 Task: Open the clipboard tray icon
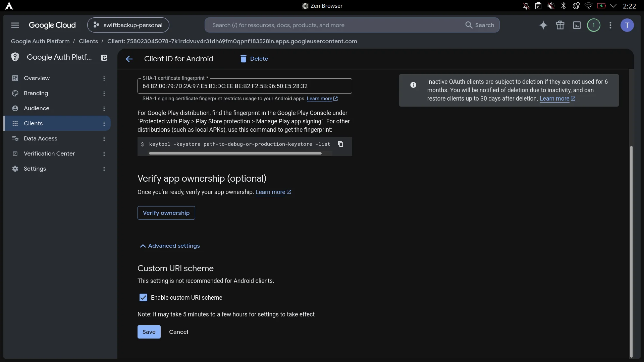coord(538,6)
